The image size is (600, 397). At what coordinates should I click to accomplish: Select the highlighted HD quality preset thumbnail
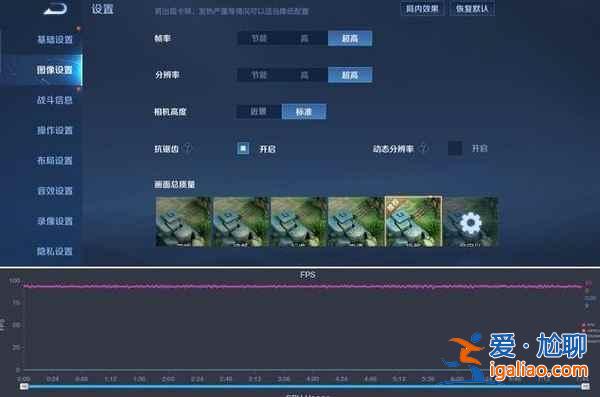click(x=413, y=222)
